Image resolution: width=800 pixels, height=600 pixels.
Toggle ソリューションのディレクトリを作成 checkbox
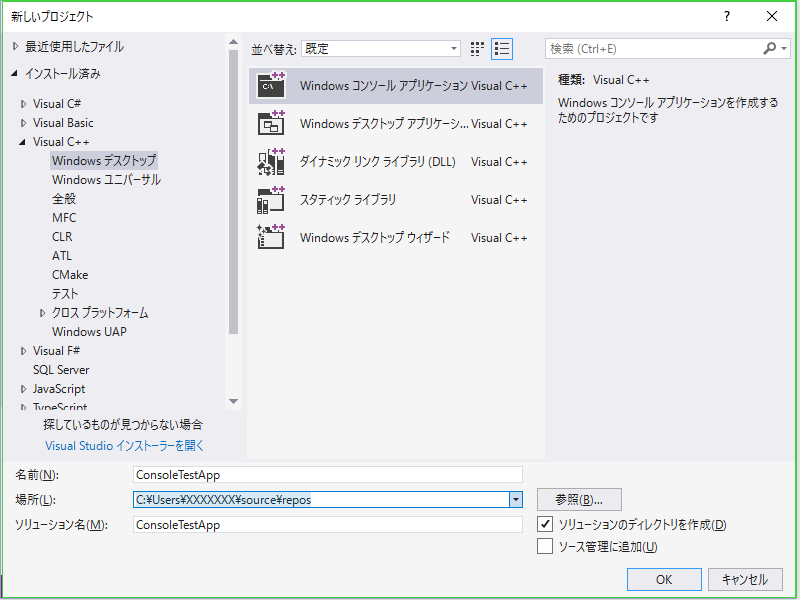point(545,524)
